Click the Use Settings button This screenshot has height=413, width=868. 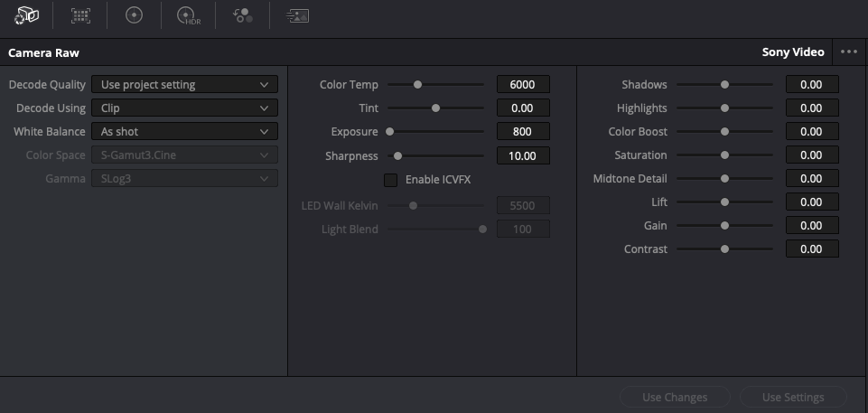point(793,397)
